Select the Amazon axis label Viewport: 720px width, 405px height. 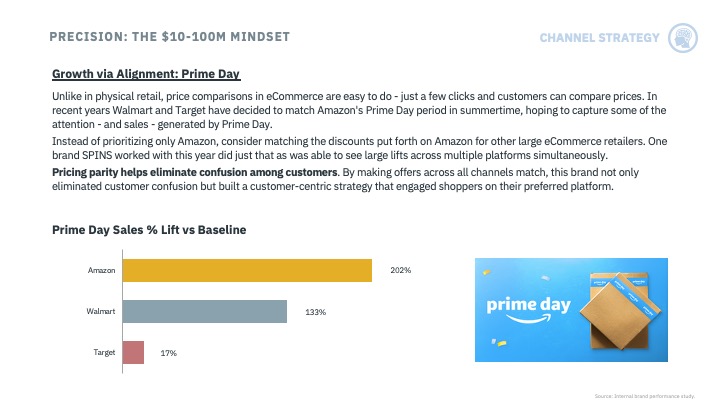(x=101, y=270)
